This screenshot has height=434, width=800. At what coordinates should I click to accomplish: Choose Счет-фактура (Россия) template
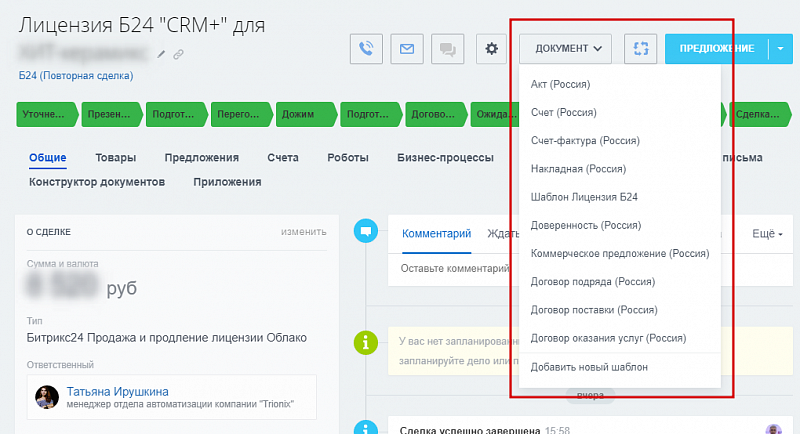tap(585, 140)
